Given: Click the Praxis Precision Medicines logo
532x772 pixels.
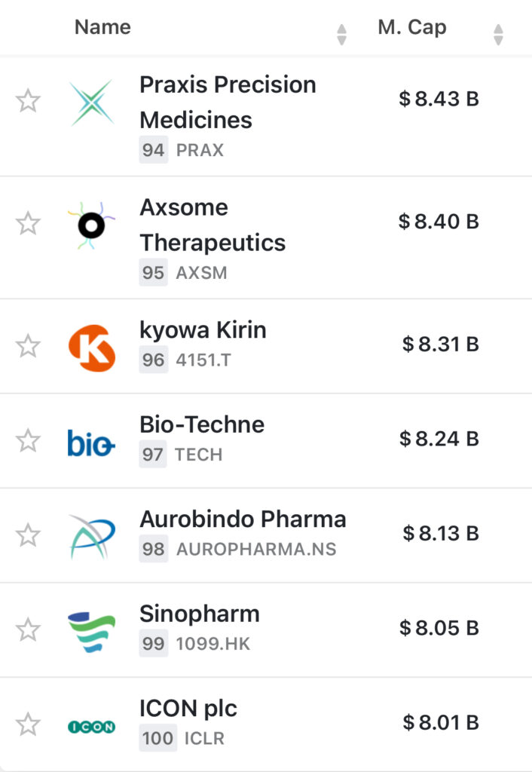Looking at the screenshot, I should click(91, 103).
